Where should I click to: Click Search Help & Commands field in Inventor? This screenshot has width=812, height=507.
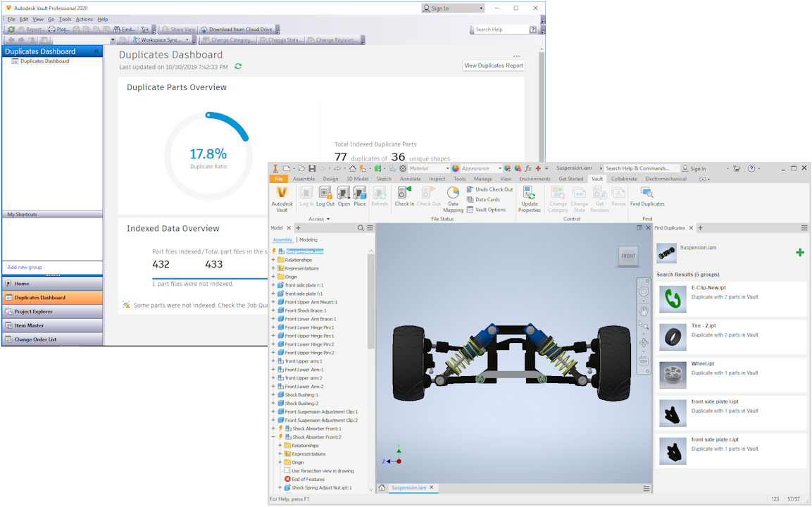click(x=641, y=168)
